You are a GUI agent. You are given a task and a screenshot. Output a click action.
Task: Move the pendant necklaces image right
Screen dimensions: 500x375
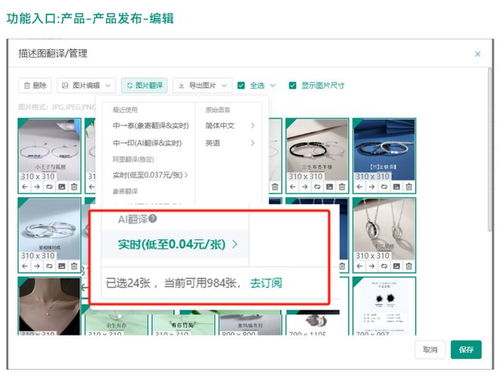(x=372, y=266)
